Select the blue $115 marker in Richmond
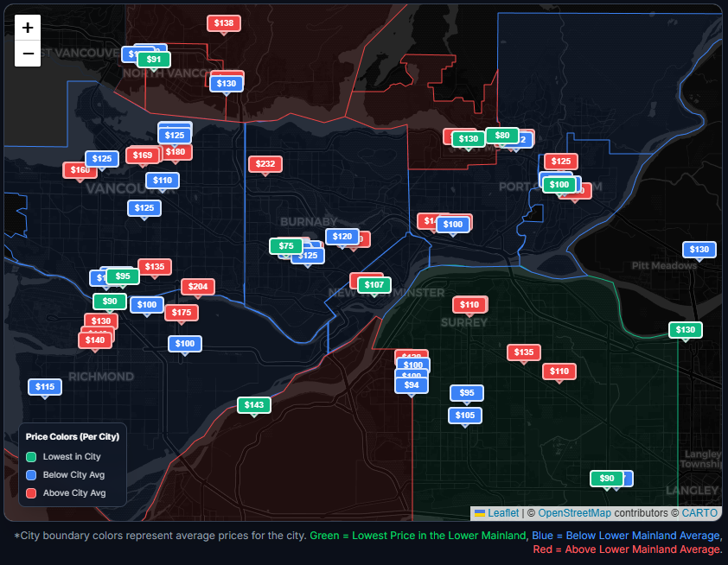The height and width of the screenshot is (565, 728). [45, 387]
